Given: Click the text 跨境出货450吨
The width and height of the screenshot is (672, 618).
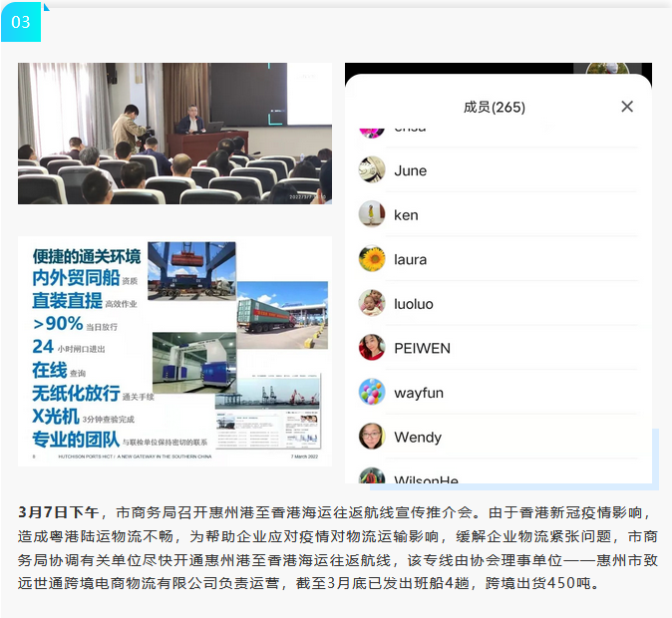Looking at the screenshot, I should (x=537, y=583).
